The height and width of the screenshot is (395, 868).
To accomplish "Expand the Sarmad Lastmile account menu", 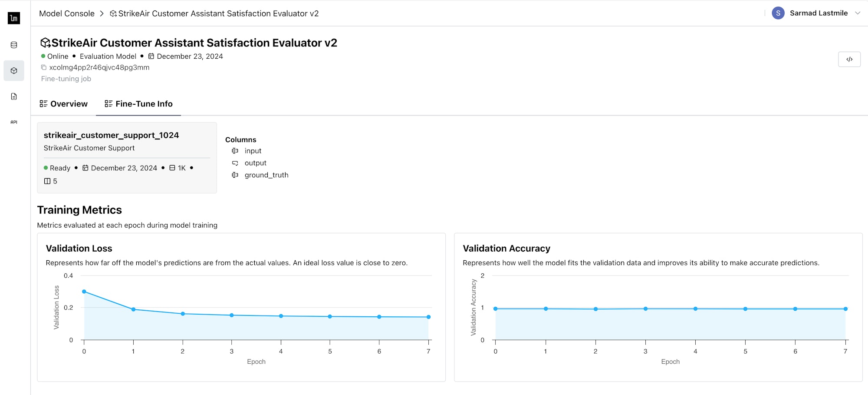I will tap(858, 13).
